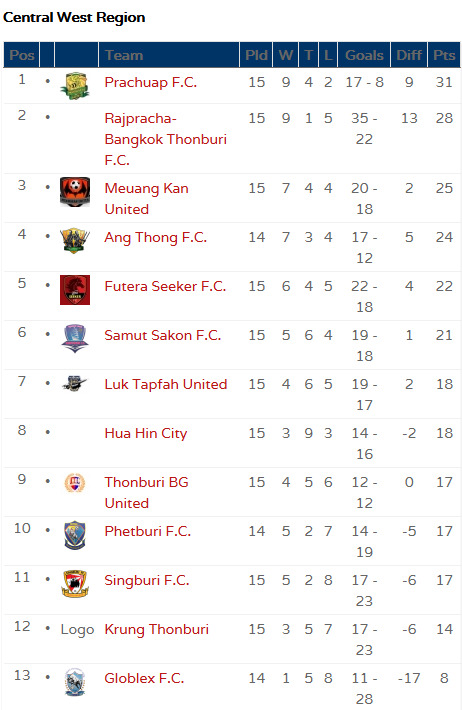Click the Prachuap F.C. club logo
Screen dimensions: 462x710
pos(75,86)
